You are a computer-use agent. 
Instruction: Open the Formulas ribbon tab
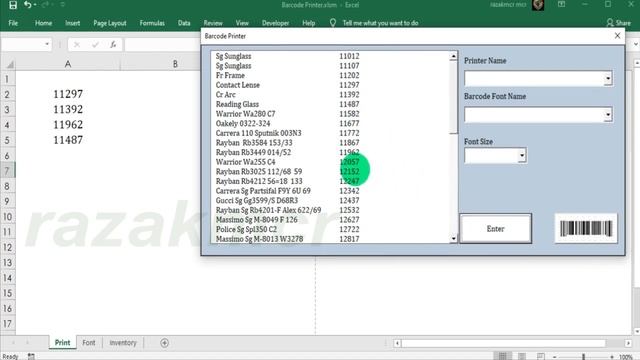click(x=152, y=23)
